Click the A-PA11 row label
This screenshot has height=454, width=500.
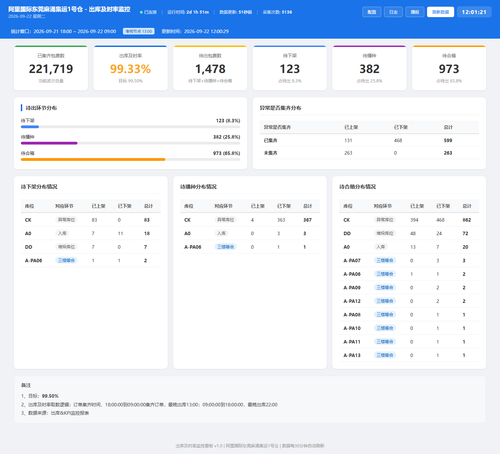click(x=352, y=342)
